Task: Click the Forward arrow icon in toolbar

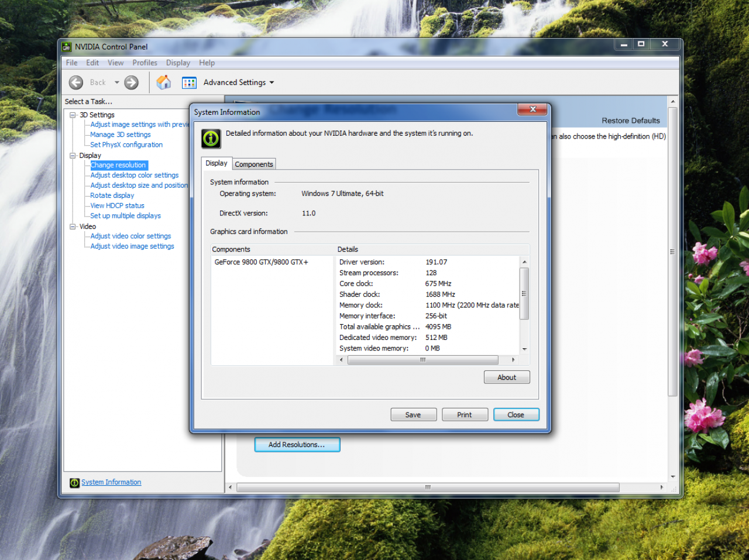Action: pos(132,83)
